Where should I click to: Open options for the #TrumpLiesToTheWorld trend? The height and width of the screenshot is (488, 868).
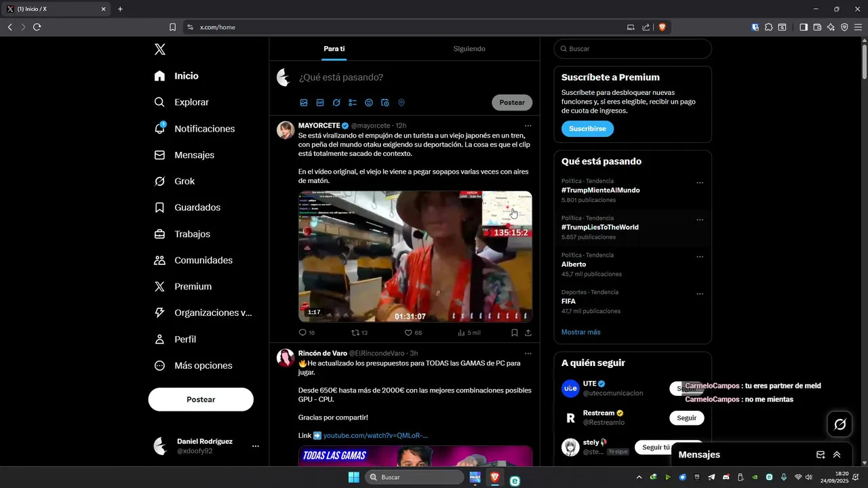coord(700,220)
